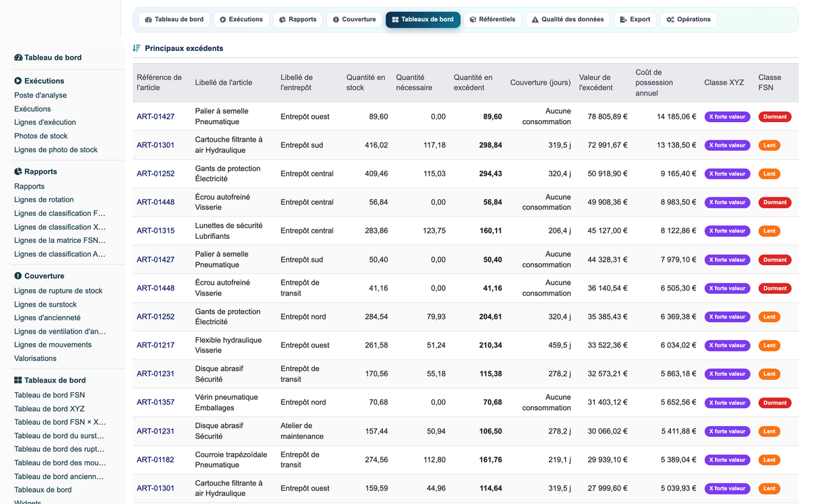Open Tableau de bord FSN sidebar link
814x504 pixels.
tap(50, 395)
